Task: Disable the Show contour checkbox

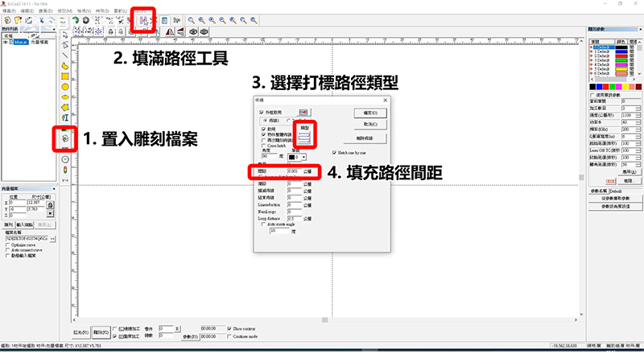Action: (229, 328)
